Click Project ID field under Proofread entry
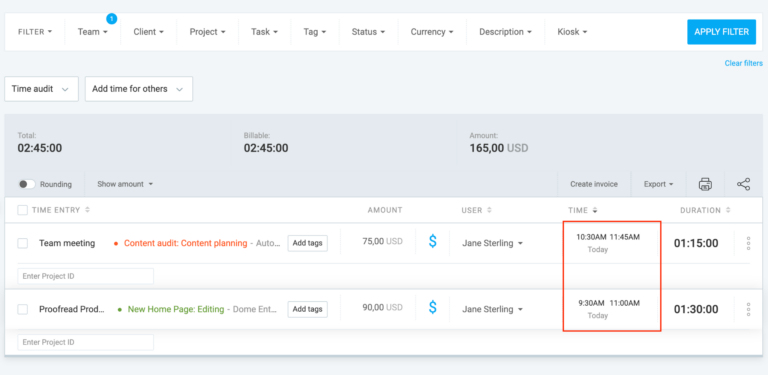The height and width of the screenshot is (375, 768). tap(86, 342)
